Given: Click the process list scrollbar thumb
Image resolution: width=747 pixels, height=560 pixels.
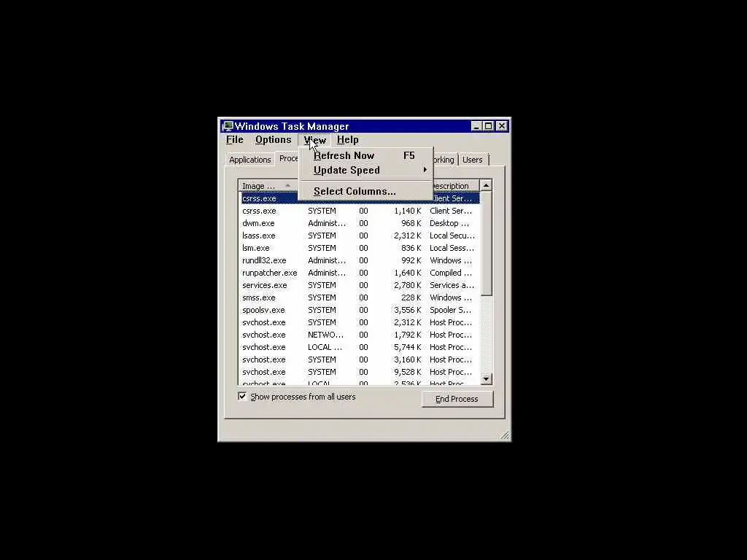Looking at the screenshot, I should [486, 244].
